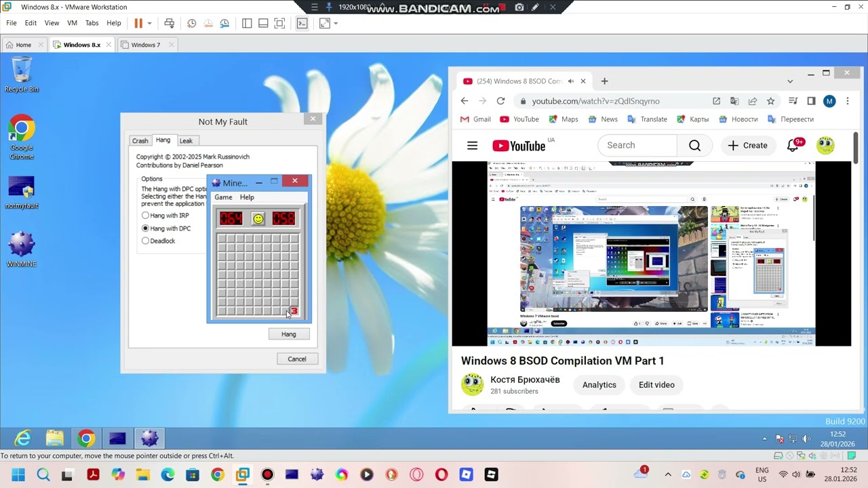The width and height of the screenshot is (868, 488).
Task: Show hidden icons chevron in host tray
Action: pyautogui.click(x=668, y=474)
